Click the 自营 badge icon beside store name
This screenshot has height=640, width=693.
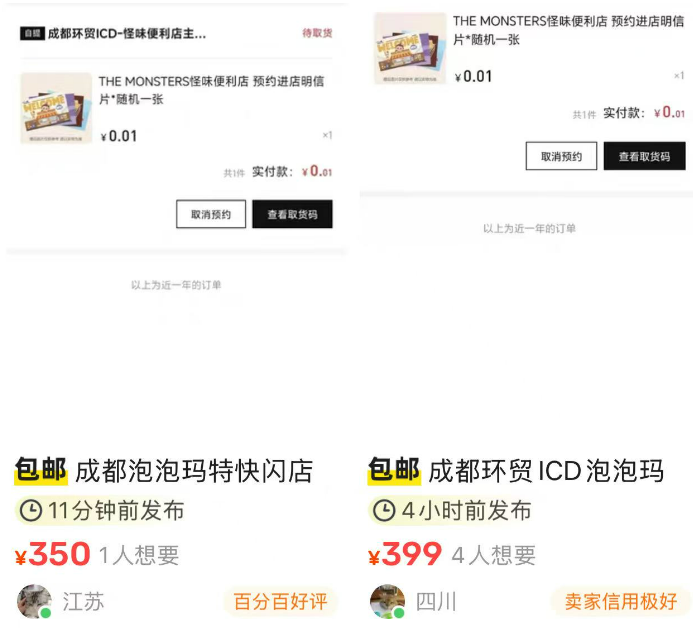tap(32, 34)
